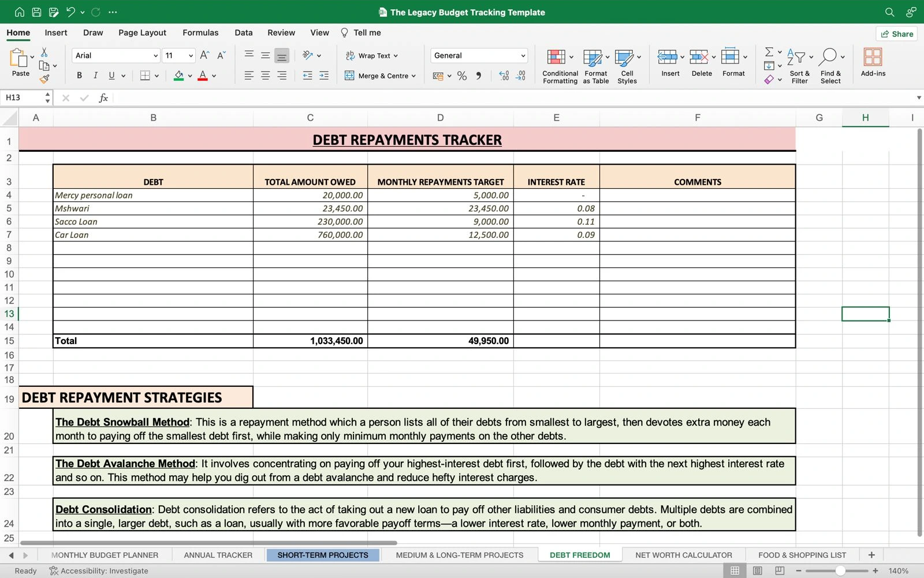The width and height of the screenshot is (924, 578).
Task: Apply the Format Painter brush
Action: (x=44, y=79)
